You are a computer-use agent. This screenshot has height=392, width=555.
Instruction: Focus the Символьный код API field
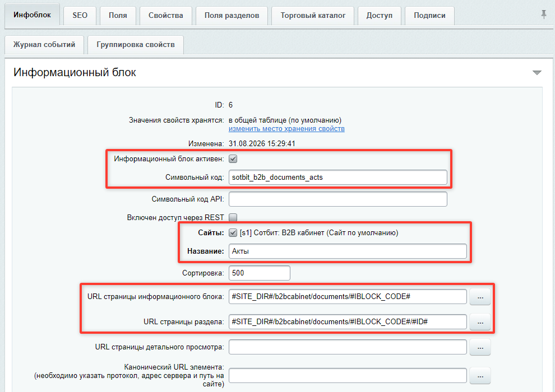coord(337,199)
